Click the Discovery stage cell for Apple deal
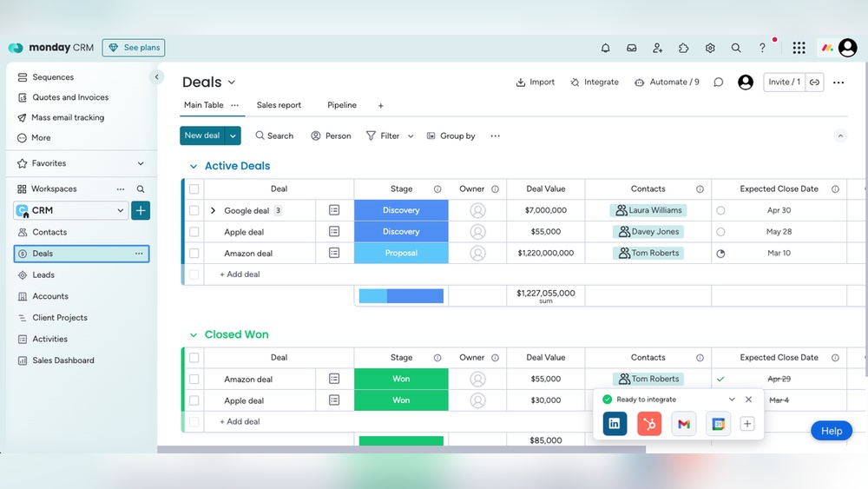 [401, 232]
